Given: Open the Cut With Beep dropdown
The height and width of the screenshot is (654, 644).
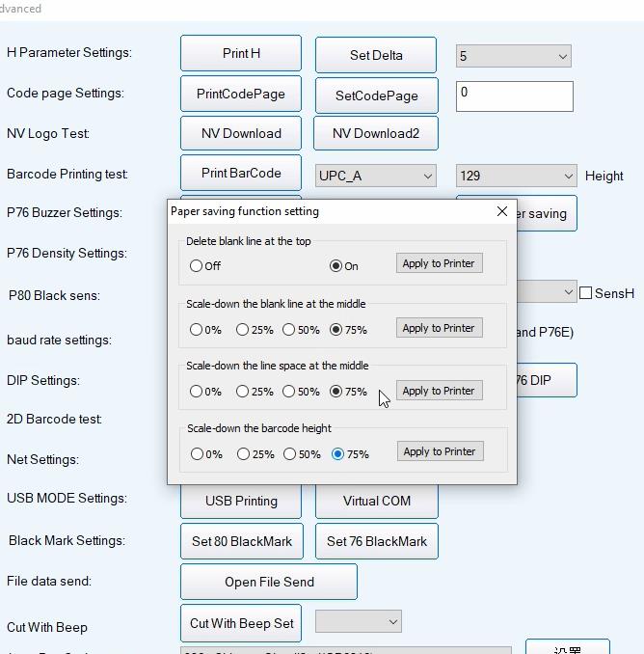Looking at the screenshot, I should [359, 621].
